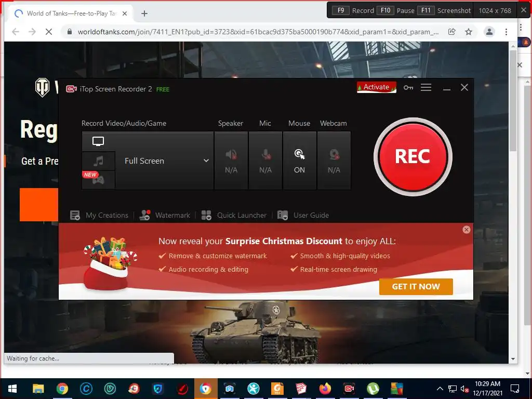
Task: Open the iTop hamburger menu
Action: click(x=426, y=87)
